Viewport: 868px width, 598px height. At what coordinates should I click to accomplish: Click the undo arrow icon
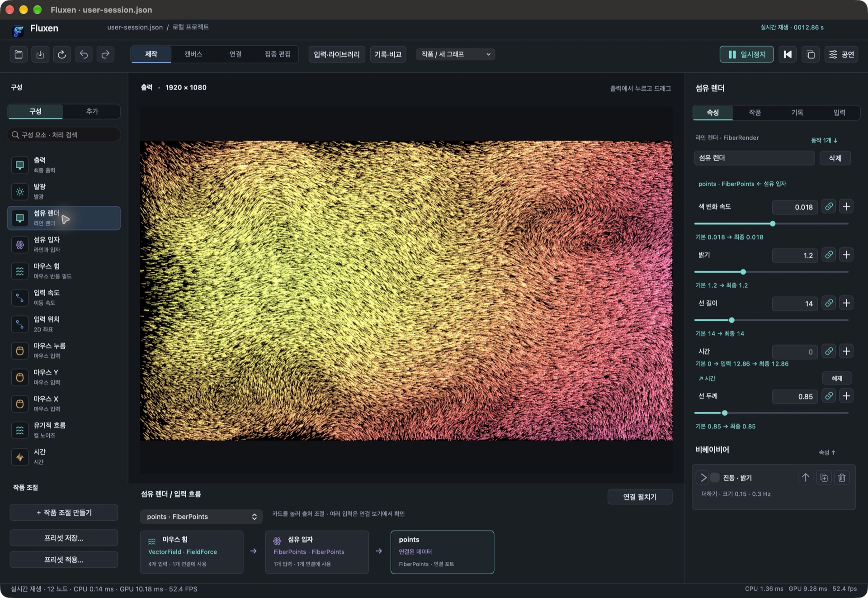click(x=84, y=54)
